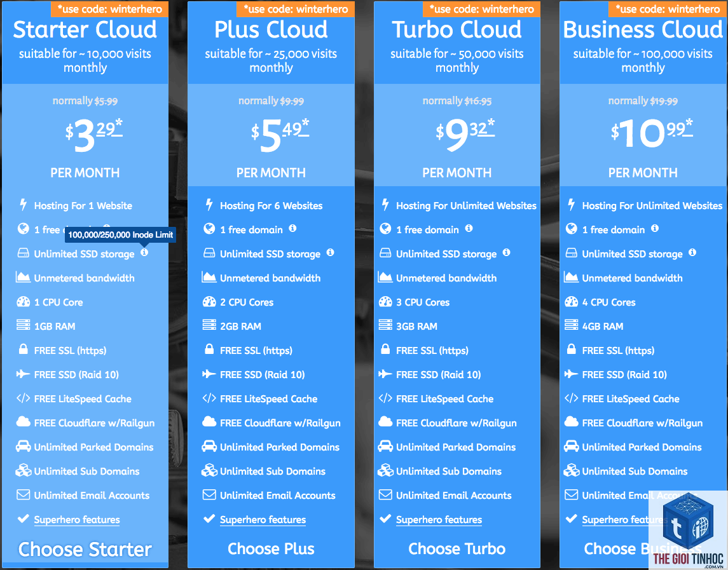
Task: Click info icon beside Starter Unlimited SSD storage
Action: click(144, 252)
